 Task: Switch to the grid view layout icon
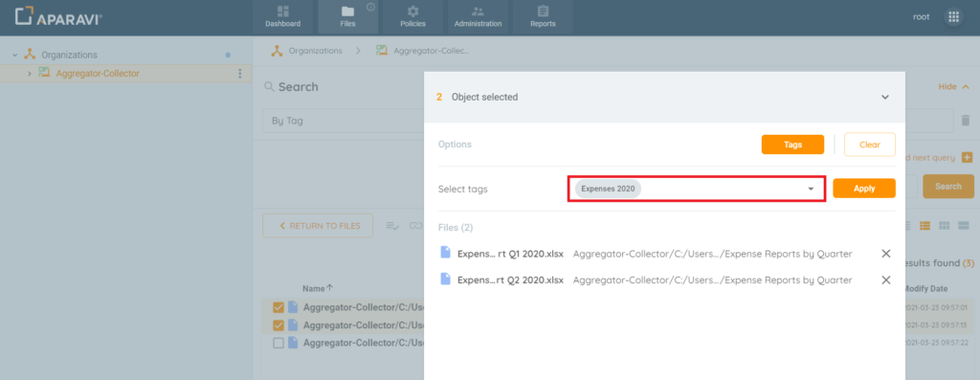(945, 225)
